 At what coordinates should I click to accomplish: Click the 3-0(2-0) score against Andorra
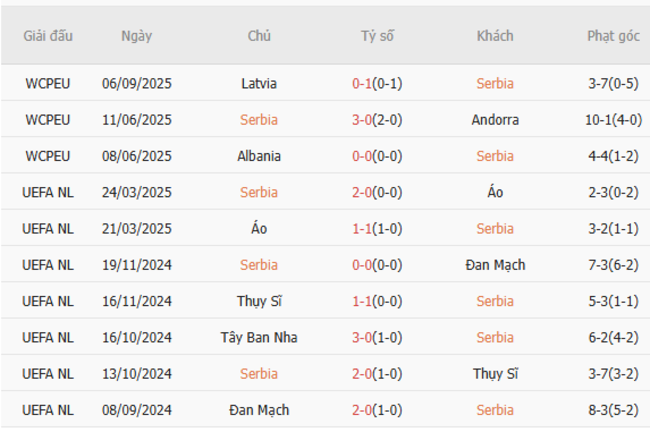click(377, 120)
